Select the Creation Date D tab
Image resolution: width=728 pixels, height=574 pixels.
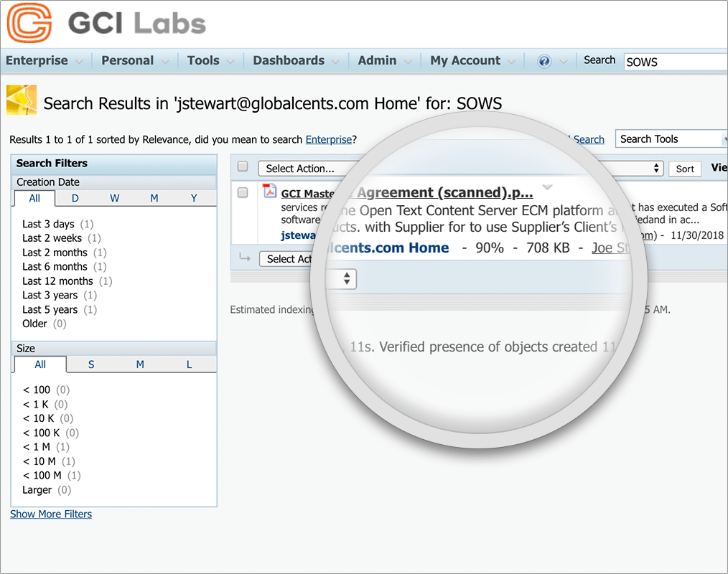pos(75,198)
